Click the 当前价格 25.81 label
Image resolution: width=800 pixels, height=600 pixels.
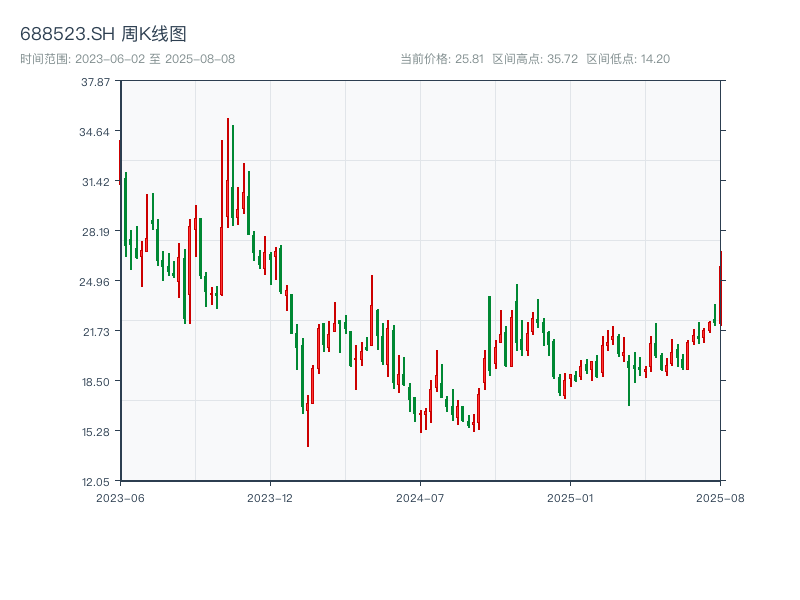point(442,59)
